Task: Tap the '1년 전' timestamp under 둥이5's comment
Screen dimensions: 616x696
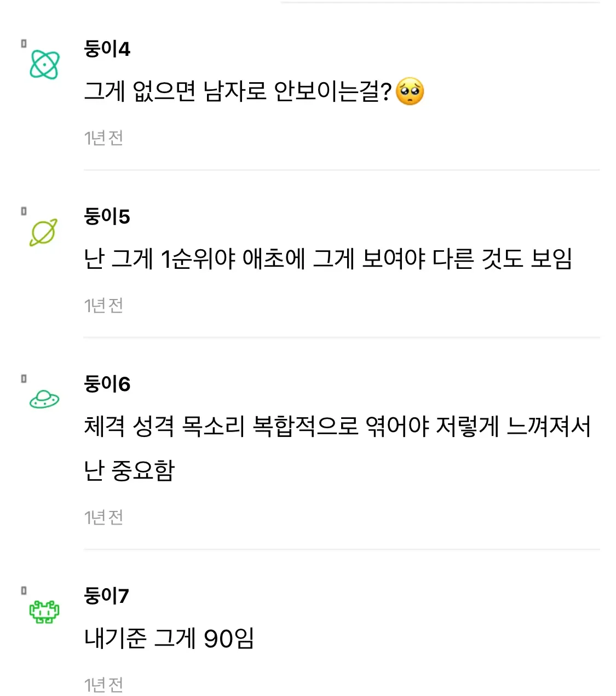Action: point(103,306)
